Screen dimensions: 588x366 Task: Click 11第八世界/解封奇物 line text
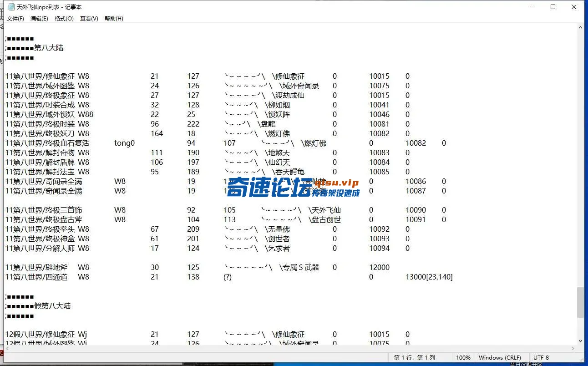click(40, 153)
